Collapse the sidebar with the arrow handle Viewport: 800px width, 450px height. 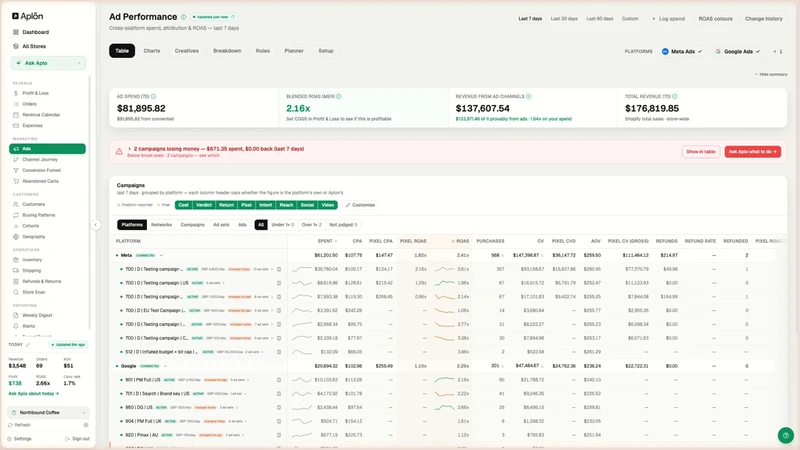tap(95, 225)
